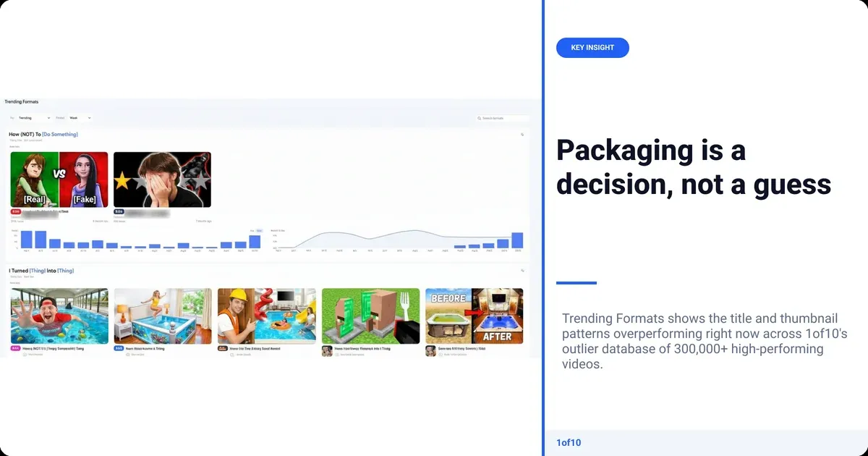Open the Minecraft villager fork thumbnail
Image resolution: width=868 pixels, height=456 pixels.
370,316
